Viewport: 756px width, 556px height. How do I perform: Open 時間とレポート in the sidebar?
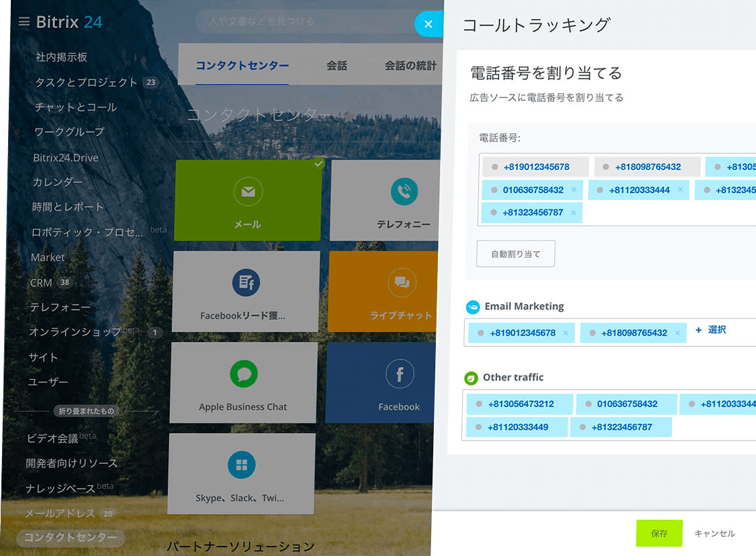tap(68, 207)
